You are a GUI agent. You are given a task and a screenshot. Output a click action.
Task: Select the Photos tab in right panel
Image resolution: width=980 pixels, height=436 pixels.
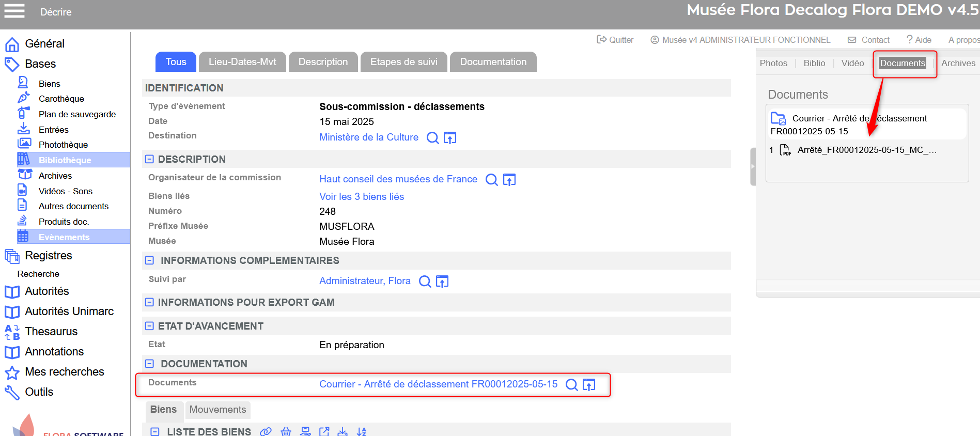tap(773, 63)
